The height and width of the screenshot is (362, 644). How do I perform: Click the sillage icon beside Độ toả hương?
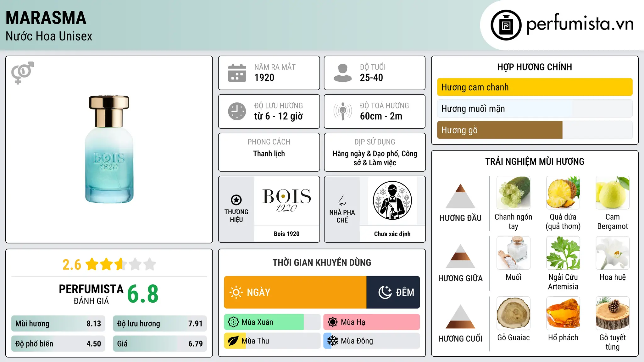342,111
